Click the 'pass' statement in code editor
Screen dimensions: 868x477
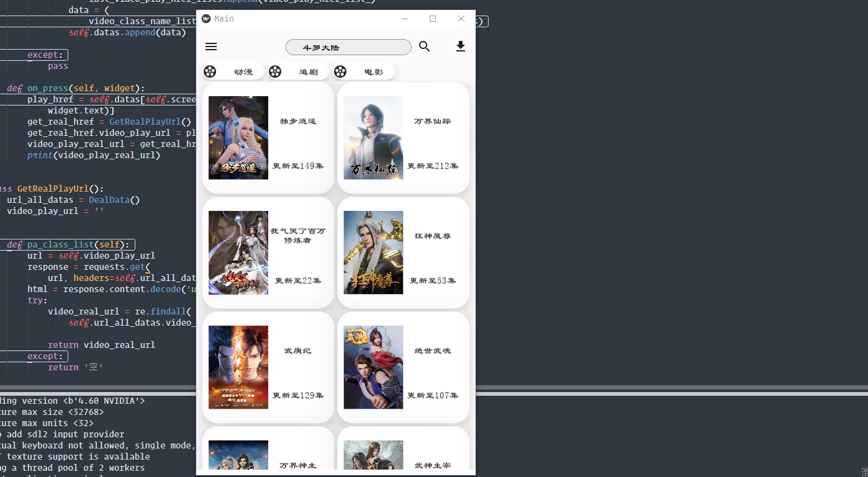[58, 66]
